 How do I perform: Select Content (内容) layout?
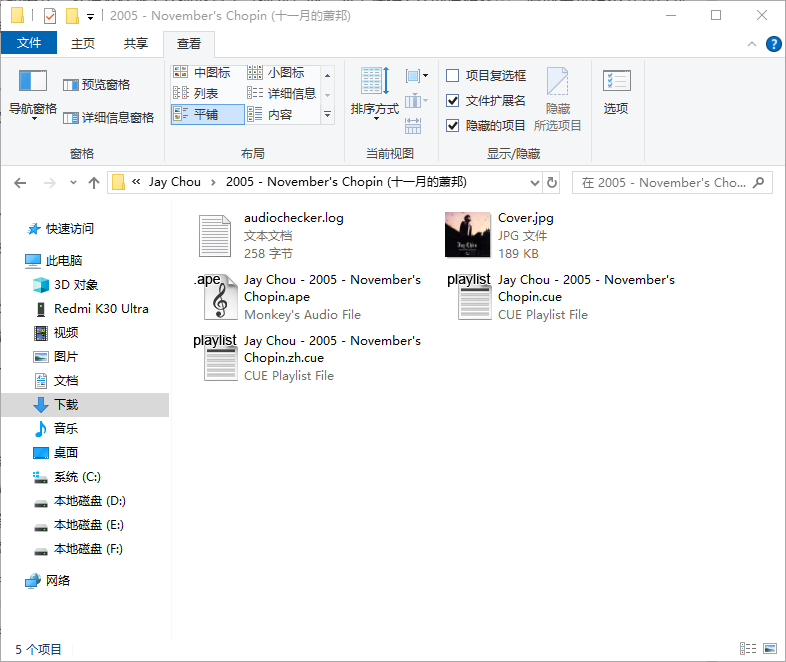[x=270, y=115]
